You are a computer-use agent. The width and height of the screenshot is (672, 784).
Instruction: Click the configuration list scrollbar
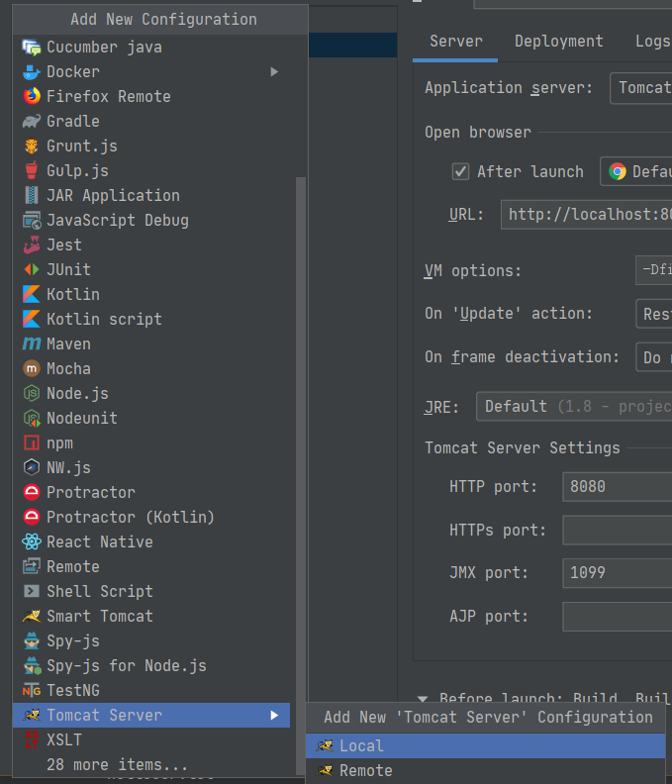301,475
